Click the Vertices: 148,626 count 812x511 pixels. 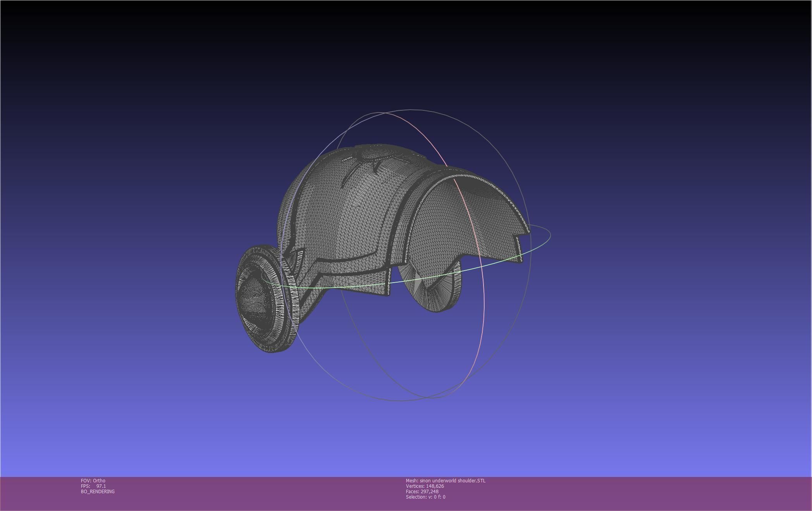point(425,486)
